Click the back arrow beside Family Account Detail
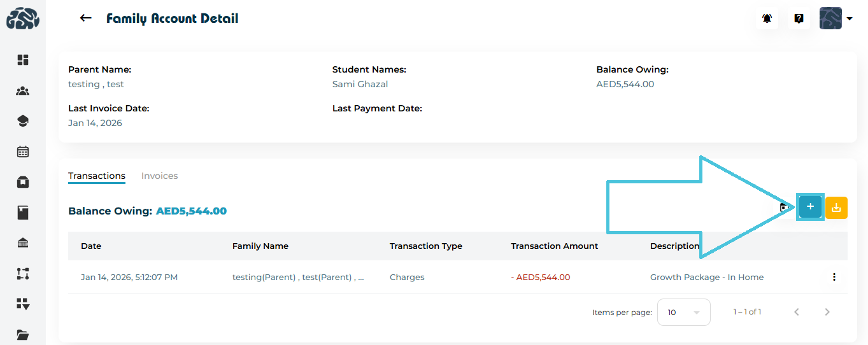The height and width of the screenshot is (345, 868). point(86,18)
